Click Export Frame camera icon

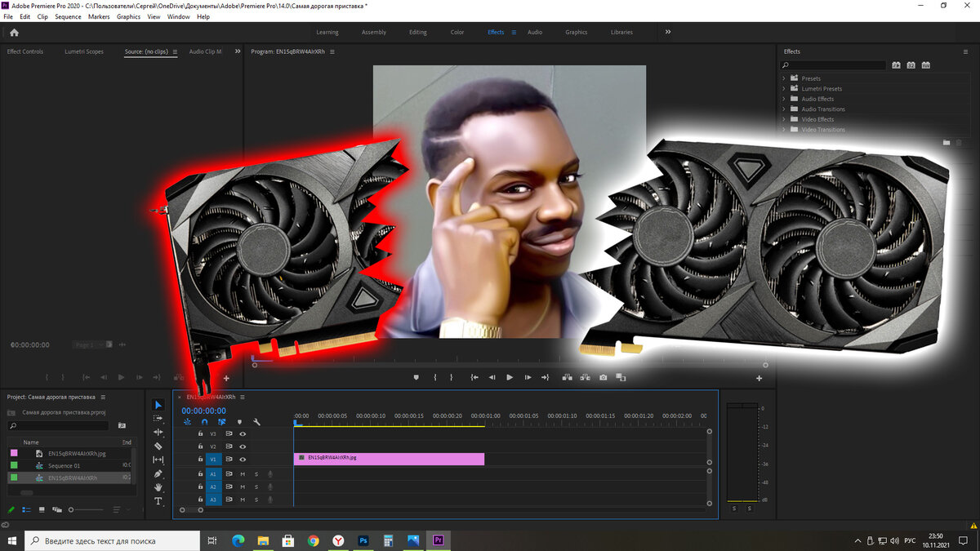coord(603,377)
